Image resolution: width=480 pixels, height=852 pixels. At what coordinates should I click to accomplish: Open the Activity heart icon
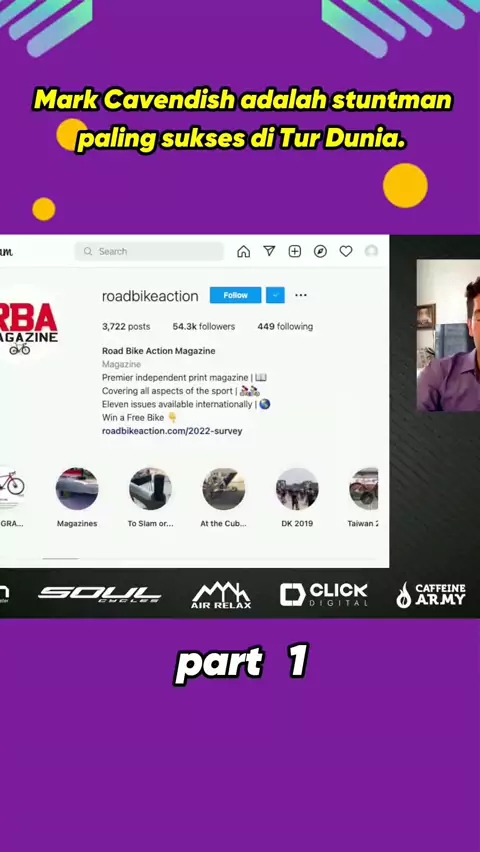[x=346, y=251]
